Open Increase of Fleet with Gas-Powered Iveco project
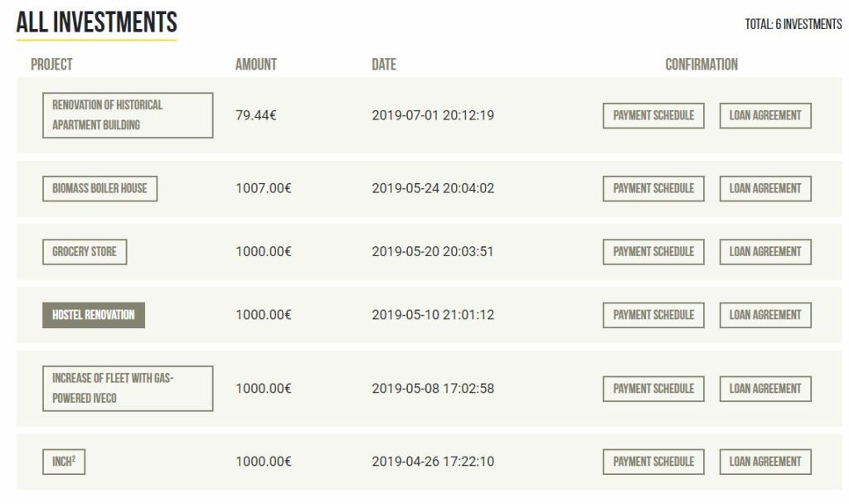Screen dimensions: 849x504 click(128, 389)
